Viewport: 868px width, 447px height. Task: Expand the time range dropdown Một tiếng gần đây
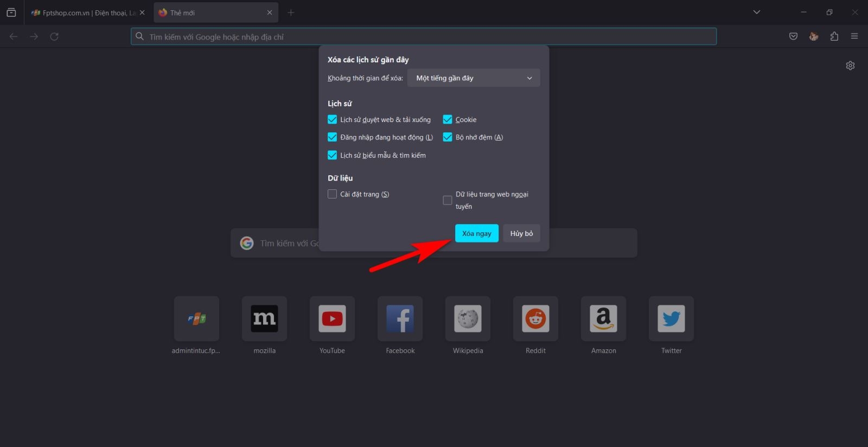click(x=474, y=78)
